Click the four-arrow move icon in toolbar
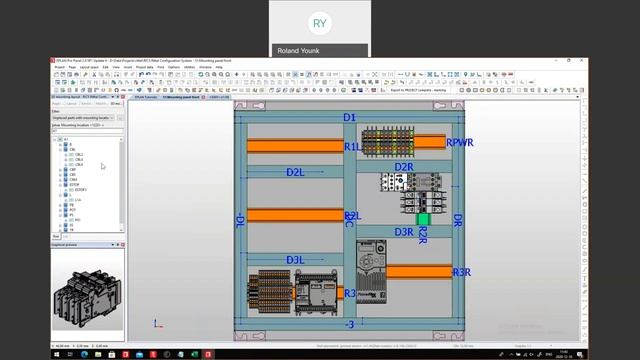Image resolution: width=640 pixels, height=360 pixels. [236, 75]
